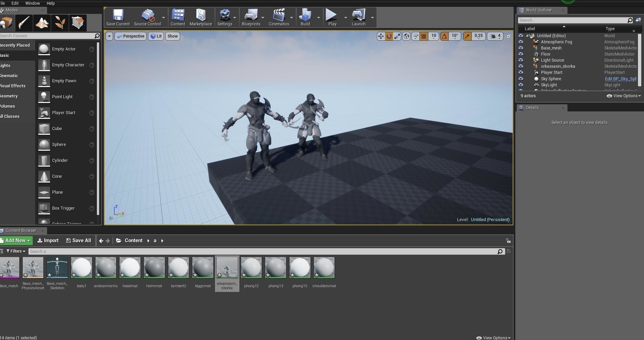The height and width of the screenshot is (340, 644).
Task: Switch the world/local coordinate system globe icon
Action: click(406, 36)
